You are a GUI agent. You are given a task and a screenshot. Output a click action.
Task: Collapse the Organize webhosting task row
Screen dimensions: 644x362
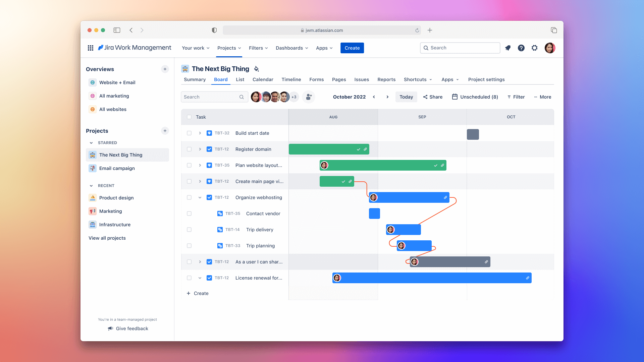coord(200,197)
